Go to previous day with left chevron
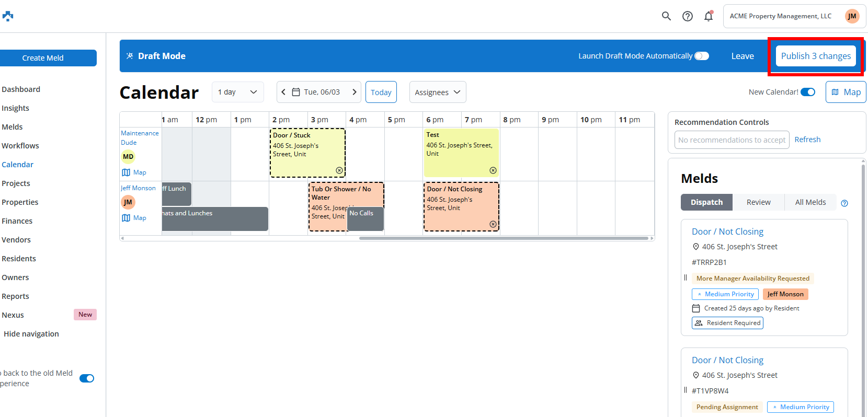 (x=283, y=92)
